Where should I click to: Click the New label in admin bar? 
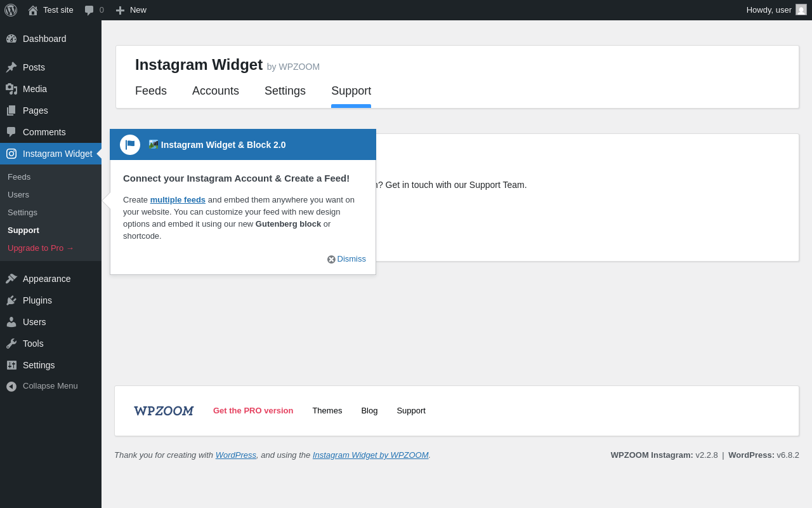[138, 10]
